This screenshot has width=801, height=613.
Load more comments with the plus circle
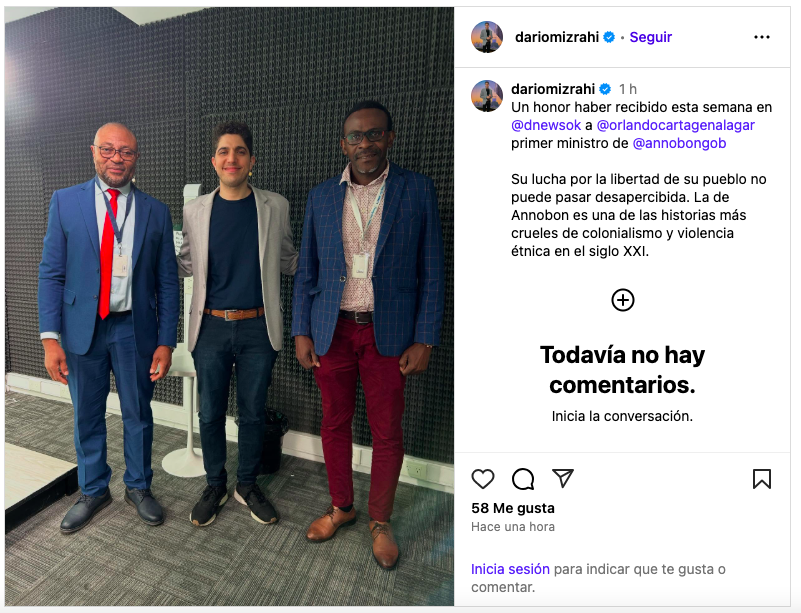[x=623, y=300]
